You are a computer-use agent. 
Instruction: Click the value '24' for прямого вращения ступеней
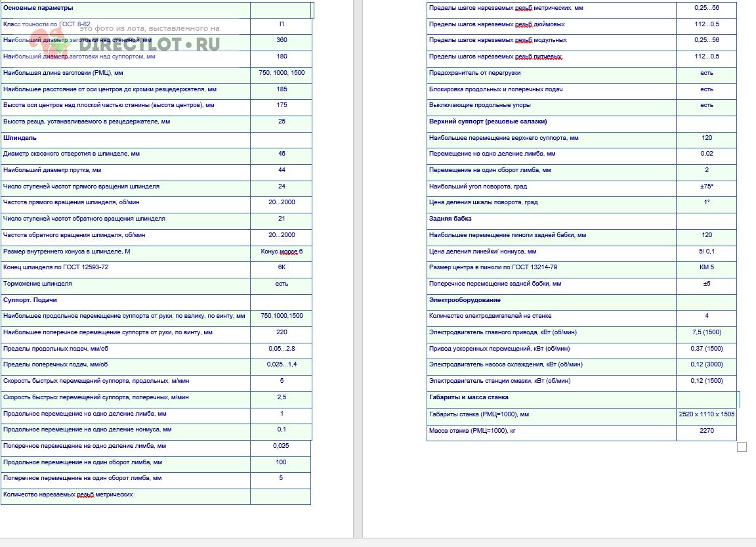pos(282,186)
